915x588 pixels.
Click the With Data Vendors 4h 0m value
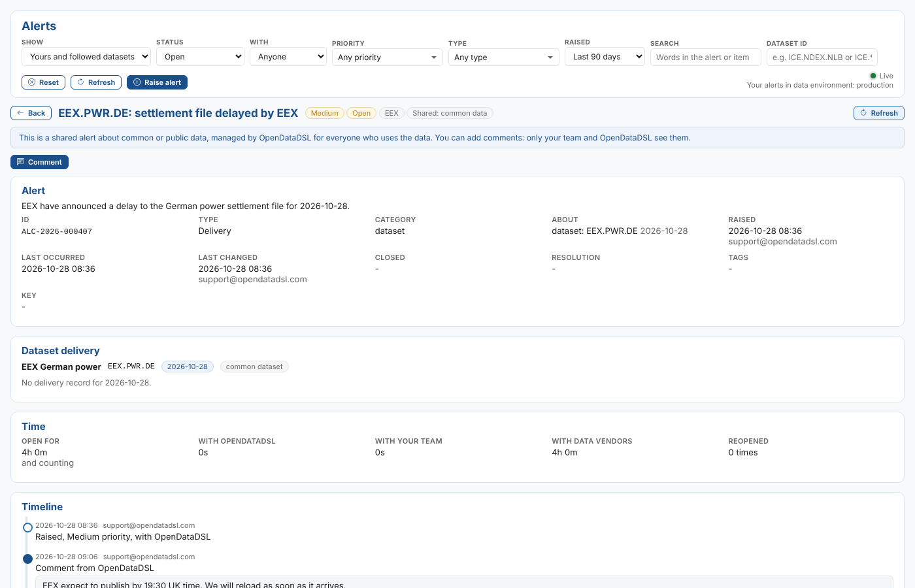(x=565, y=453)
